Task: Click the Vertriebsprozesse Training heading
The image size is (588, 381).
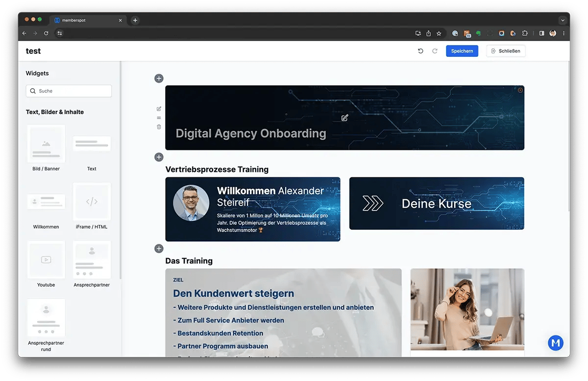Action: (217, 169)
